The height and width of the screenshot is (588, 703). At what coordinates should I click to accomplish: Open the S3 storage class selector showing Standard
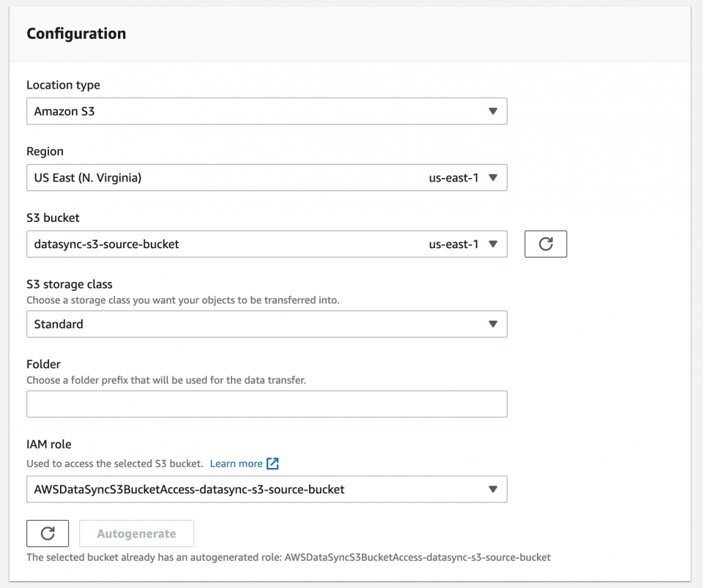tap(267, 324)
